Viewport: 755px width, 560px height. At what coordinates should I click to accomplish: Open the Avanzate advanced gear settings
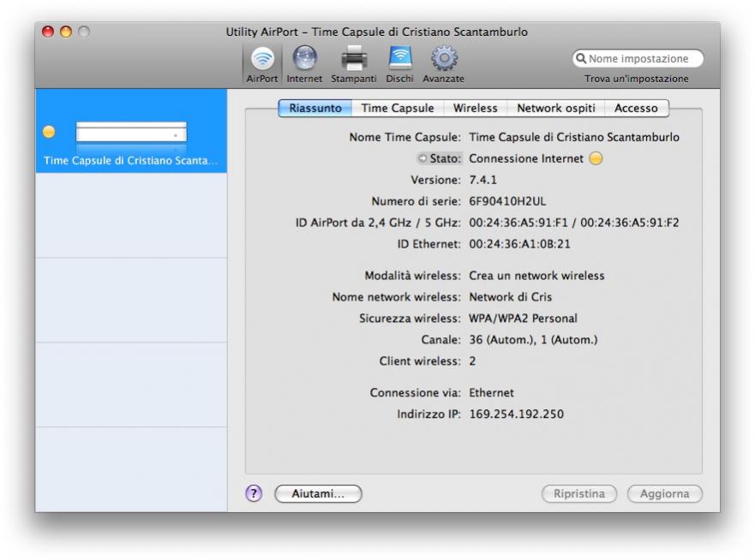[443, 65]
